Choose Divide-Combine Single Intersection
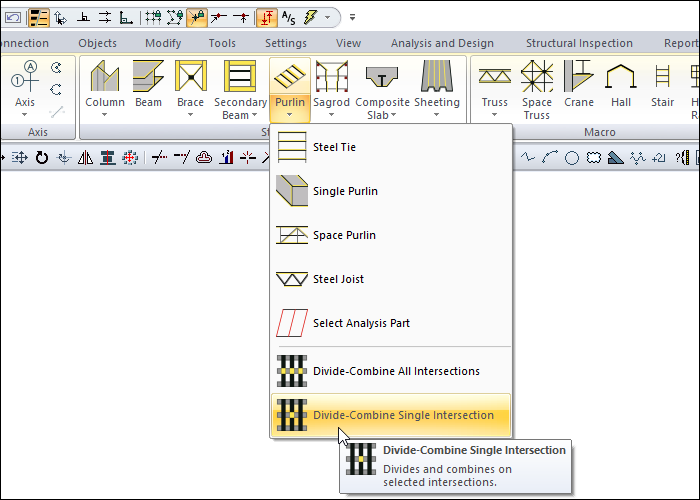The height and width of the screenshot is (500, 700). tap(391, 415)
